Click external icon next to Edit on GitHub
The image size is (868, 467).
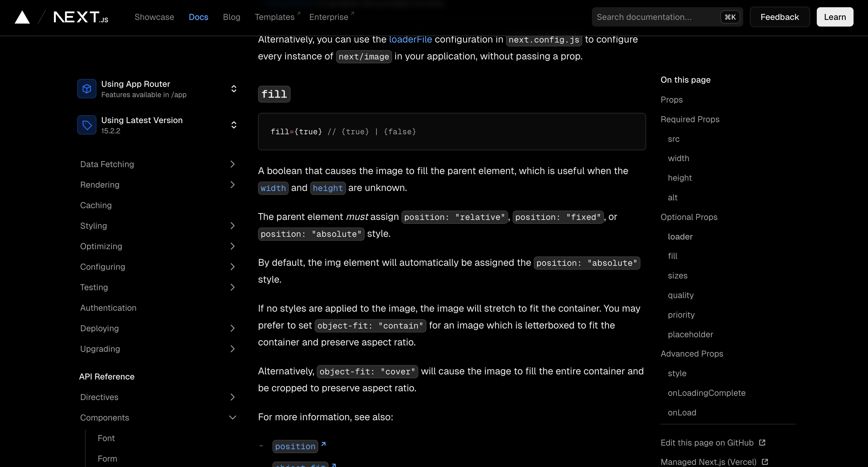coord(762,442)
